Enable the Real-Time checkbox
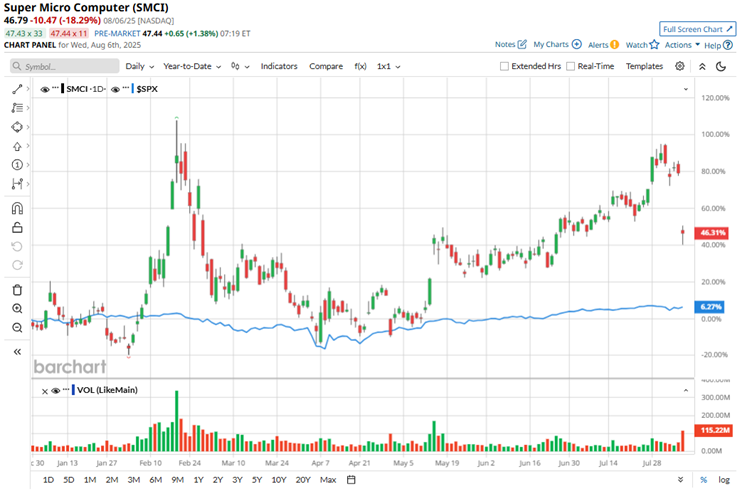The image size is (752, 494). [570, 66]
